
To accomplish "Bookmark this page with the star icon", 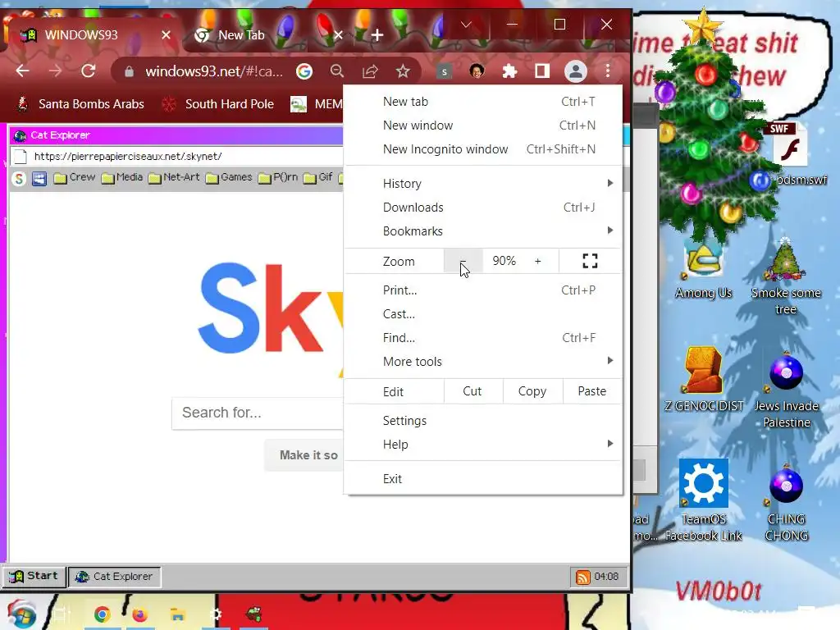I will point(403,71).
